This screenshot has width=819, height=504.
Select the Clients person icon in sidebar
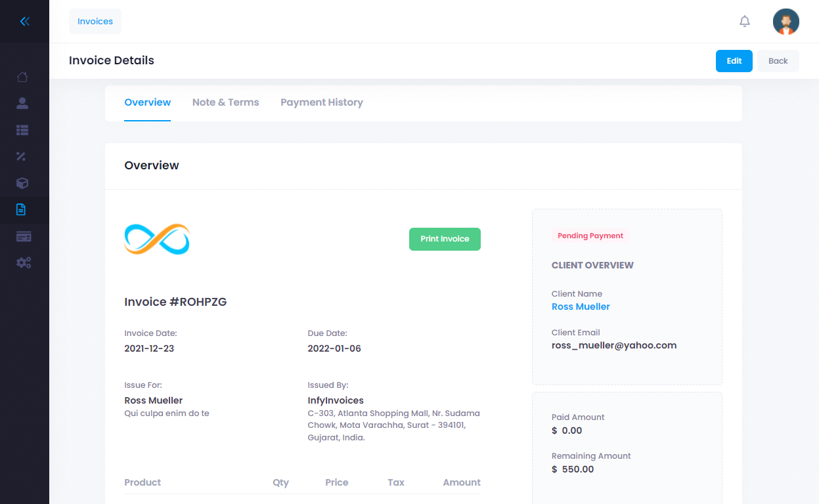coord(22,103)
